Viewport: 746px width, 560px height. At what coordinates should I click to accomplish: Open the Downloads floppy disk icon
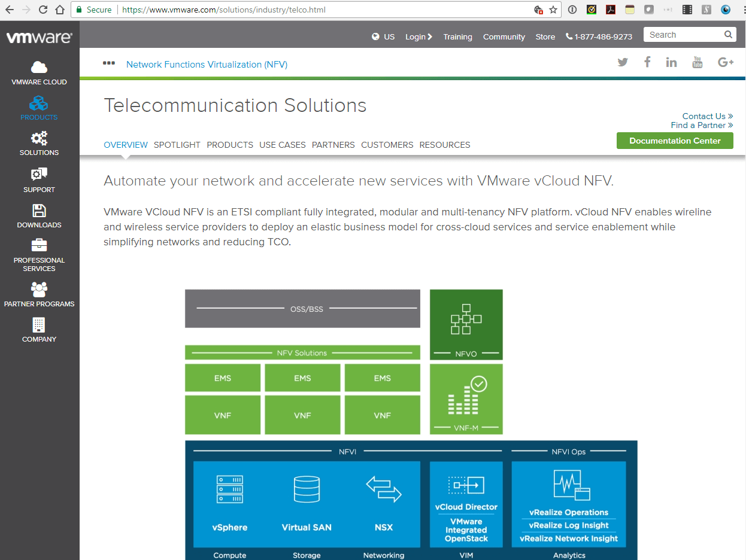point(39,210)
